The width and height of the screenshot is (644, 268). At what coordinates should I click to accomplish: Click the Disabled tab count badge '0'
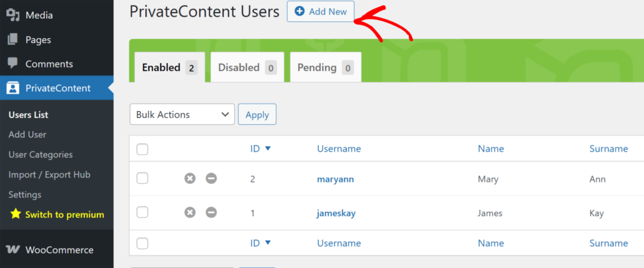click(271, 67)
